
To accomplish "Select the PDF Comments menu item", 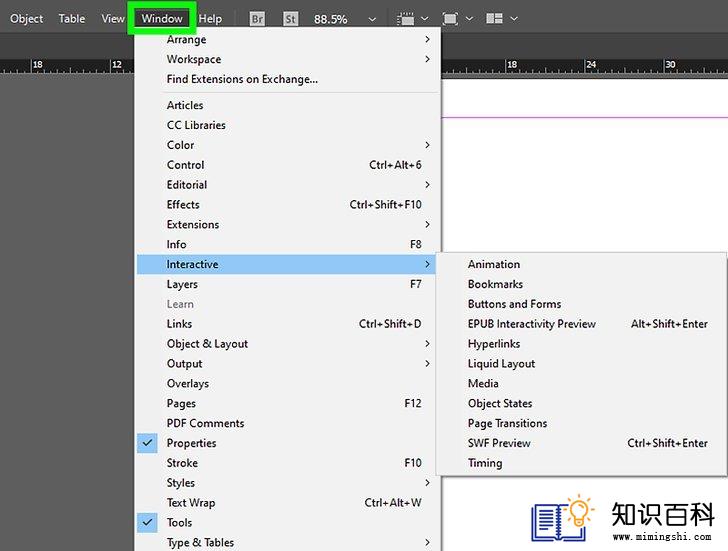I will click(x=286, y=423).
